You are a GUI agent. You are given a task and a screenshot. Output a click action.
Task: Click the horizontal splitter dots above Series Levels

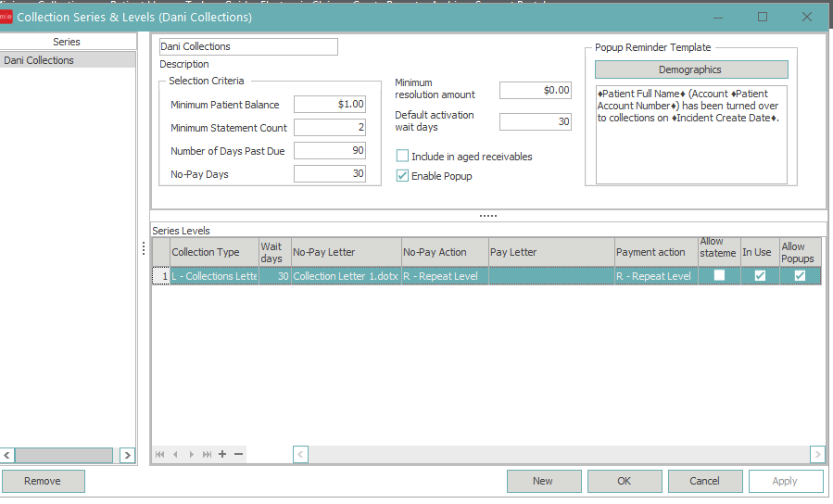[x=488, y=216]
